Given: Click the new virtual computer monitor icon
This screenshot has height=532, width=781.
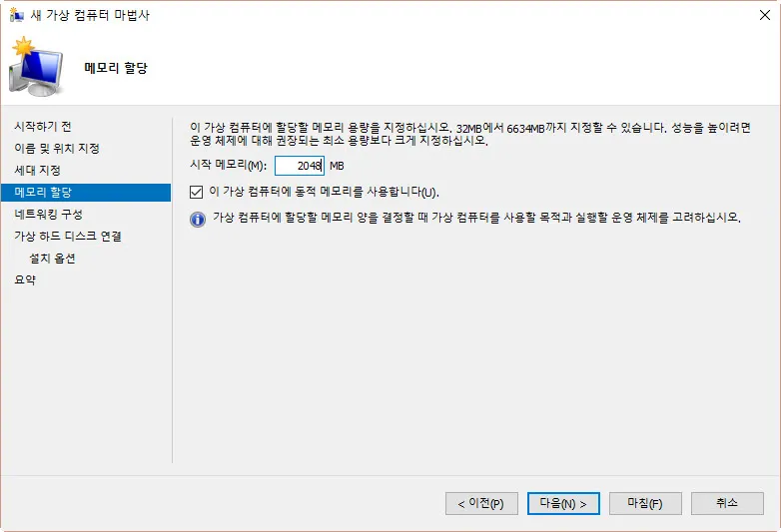Looking at the screenshot, I should (36, 67).
